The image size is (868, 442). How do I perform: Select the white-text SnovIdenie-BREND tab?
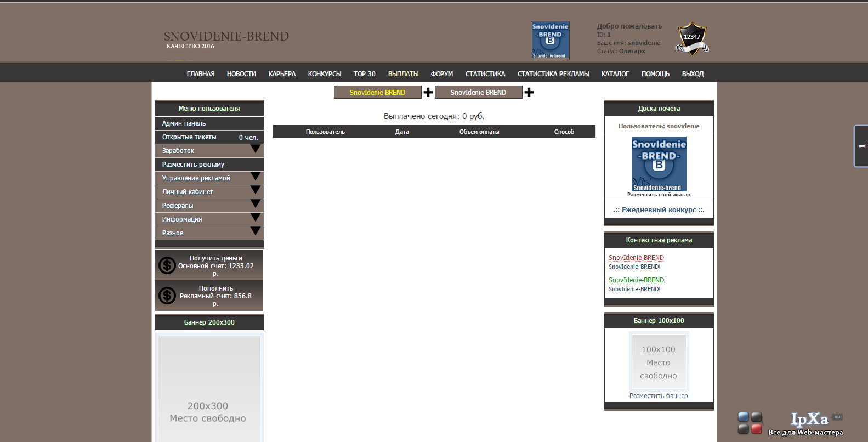(479, 92)
